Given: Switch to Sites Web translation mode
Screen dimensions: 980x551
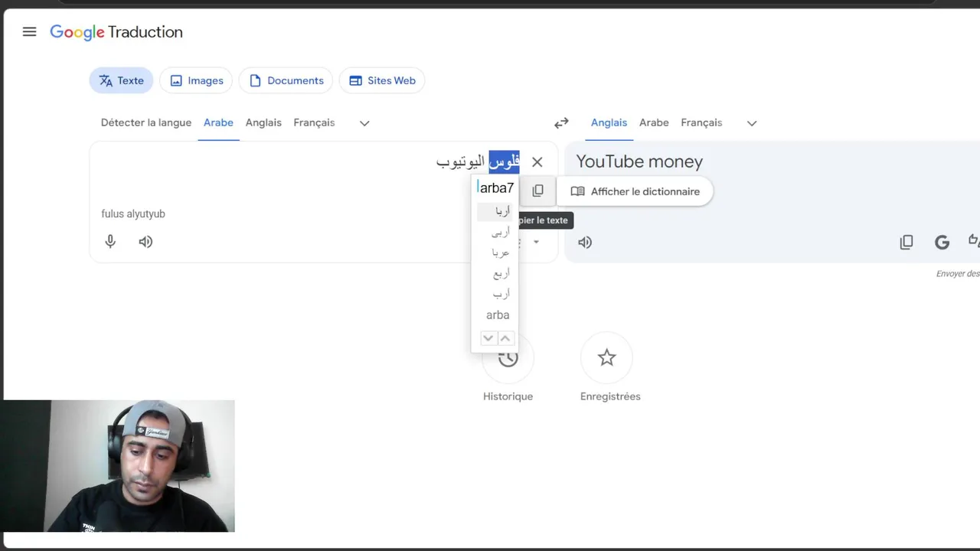Looking at the screenshot, I should click(x=382, y=80).
